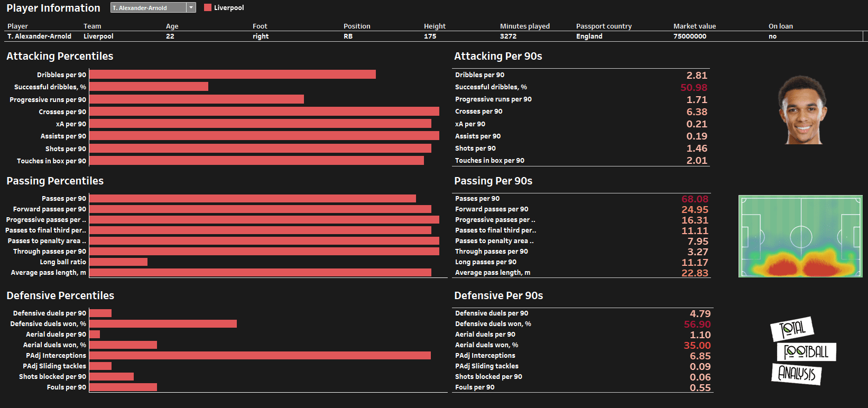The height and width of the screenshot is (408, 868).
Task: Click the Position column header
Action: click(x=357, y=26)
